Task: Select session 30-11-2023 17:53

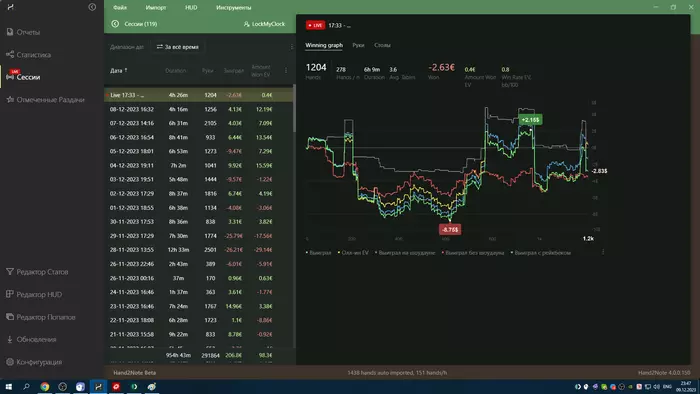Action: coord(199,221)
